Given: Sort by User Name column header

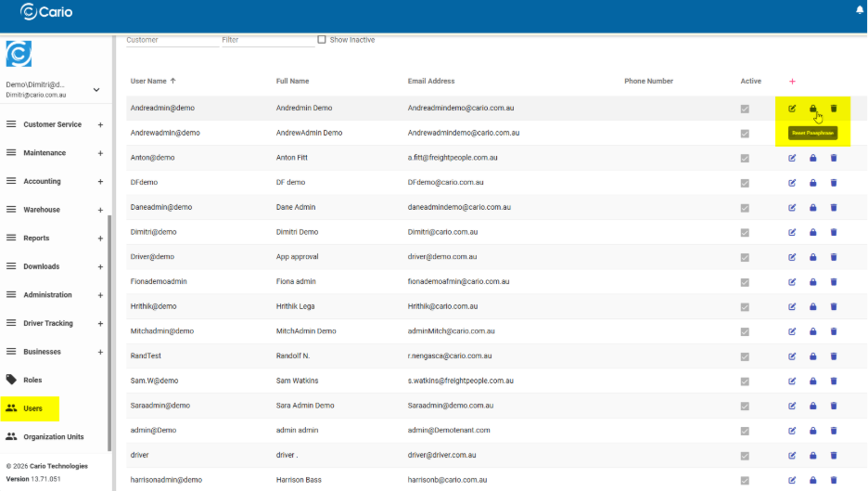Looking at the screenshot, I should tap(153, 82).
